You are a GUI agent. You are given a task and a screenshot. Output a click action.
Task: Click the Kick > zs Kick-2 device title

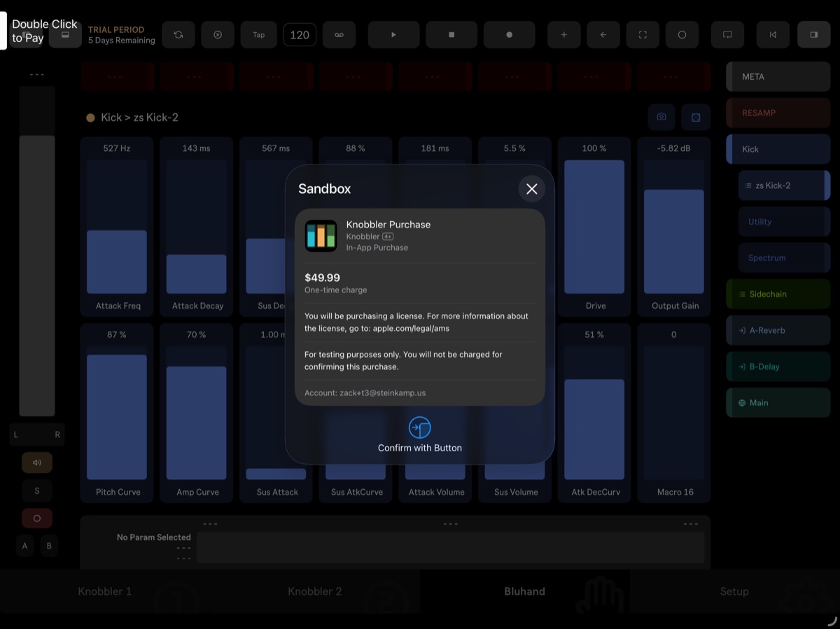139,118
